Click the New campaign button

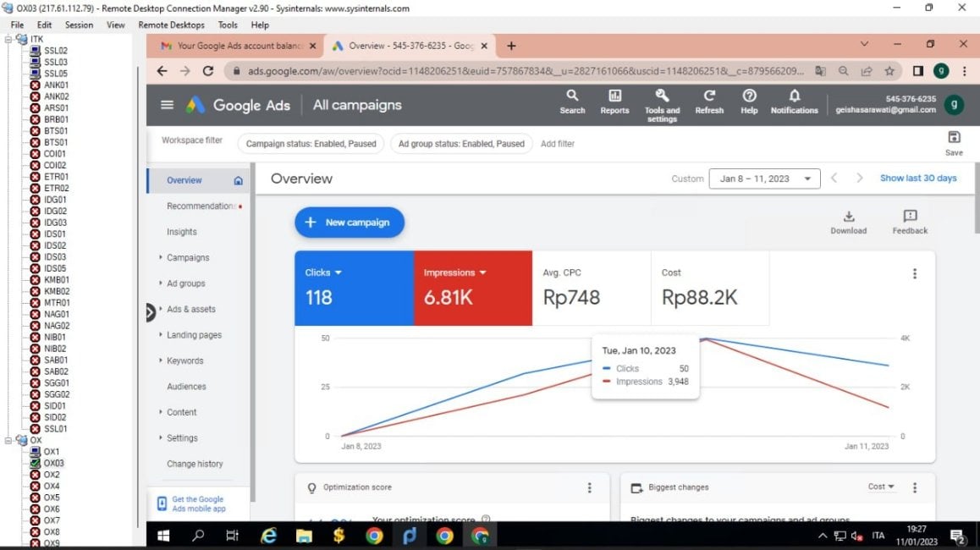[350, 223]
